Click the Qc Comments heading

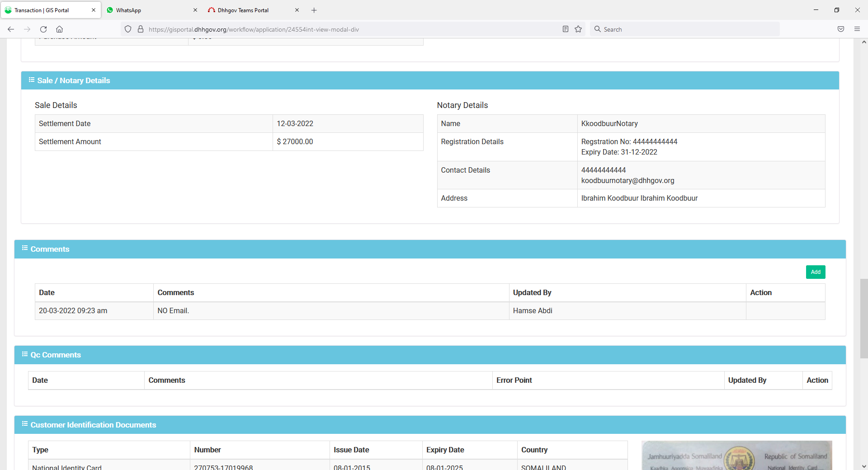click(x=56, y=355)
